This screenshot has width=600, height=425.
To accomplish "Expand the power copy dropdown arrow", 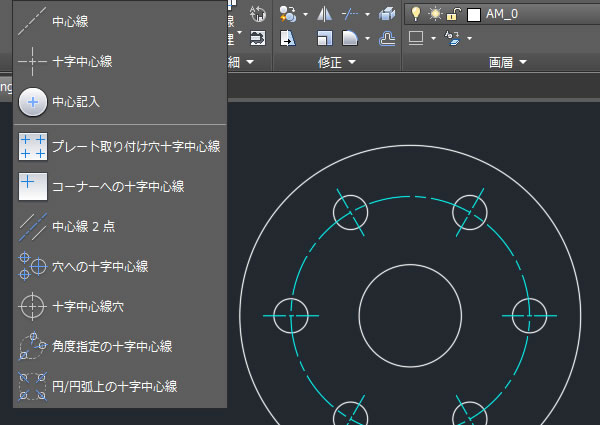I will pos(305,15).
